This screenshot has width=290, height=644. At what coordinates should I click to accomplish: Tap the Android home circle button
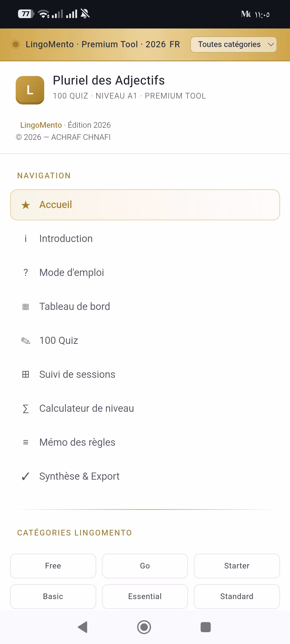pyautogui.click(x=144, y=627)
